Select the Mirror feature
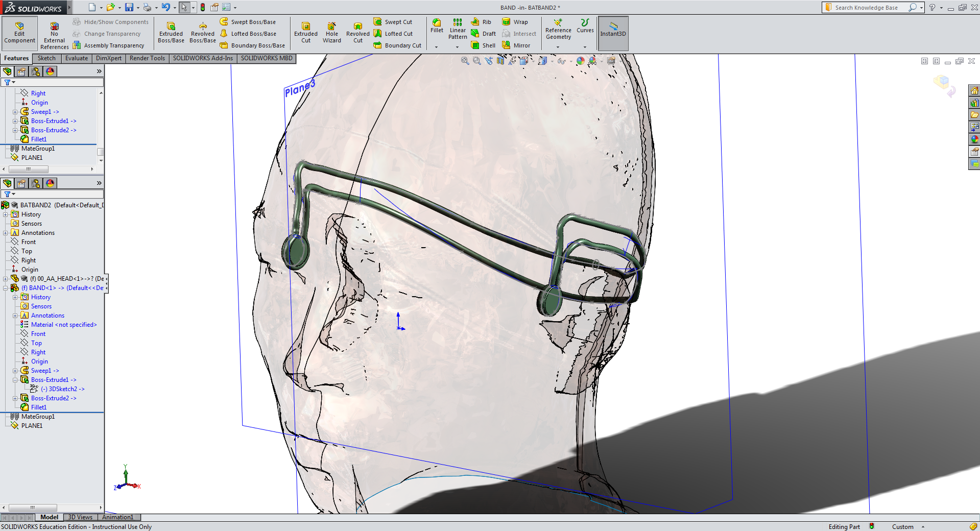This screenshot has height=531, width=980. tap(516, 45)
